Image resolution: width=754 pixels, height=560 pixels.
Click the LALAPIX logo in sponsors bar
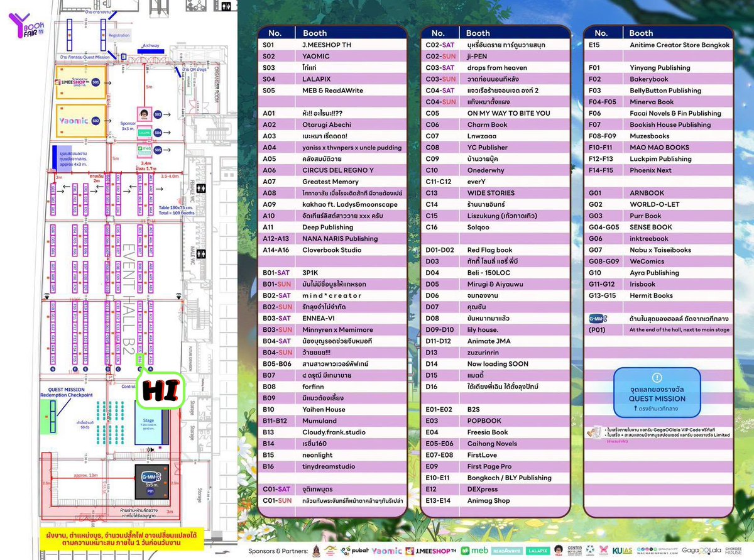pyautogui.click(x=539, y=551)
